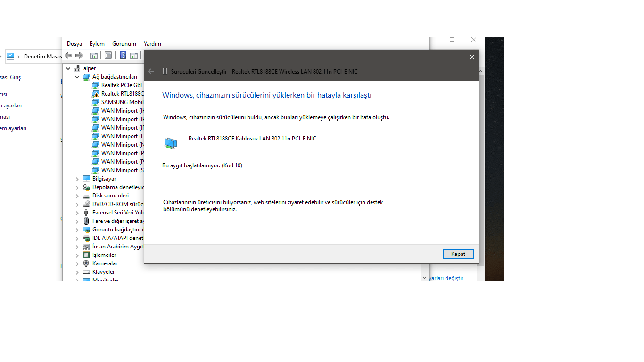Click the blue Help question-mark toolbar icon

point(123,56)
